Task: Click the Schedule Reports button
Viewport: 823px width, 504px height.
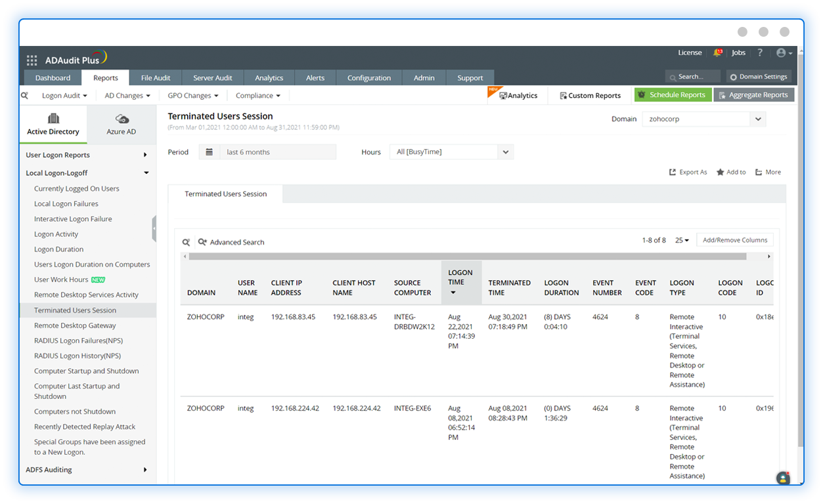Action: (x=673, y=94)
